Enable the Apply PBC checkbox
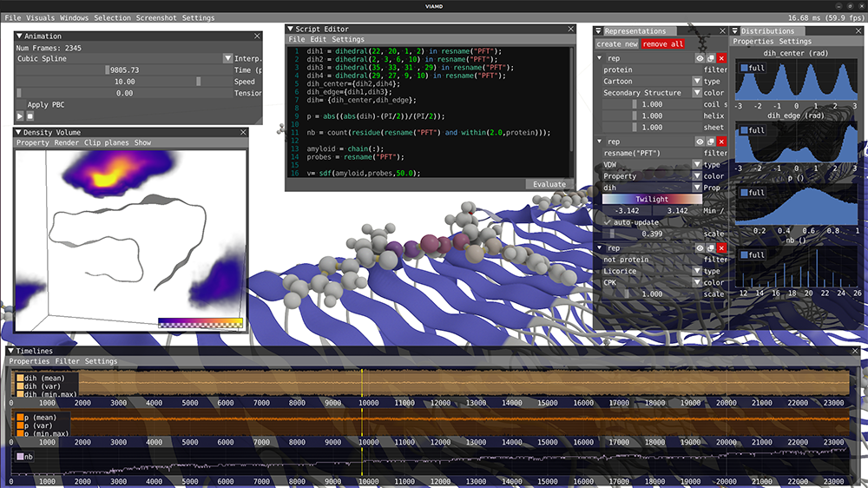 tap(21, 104)
